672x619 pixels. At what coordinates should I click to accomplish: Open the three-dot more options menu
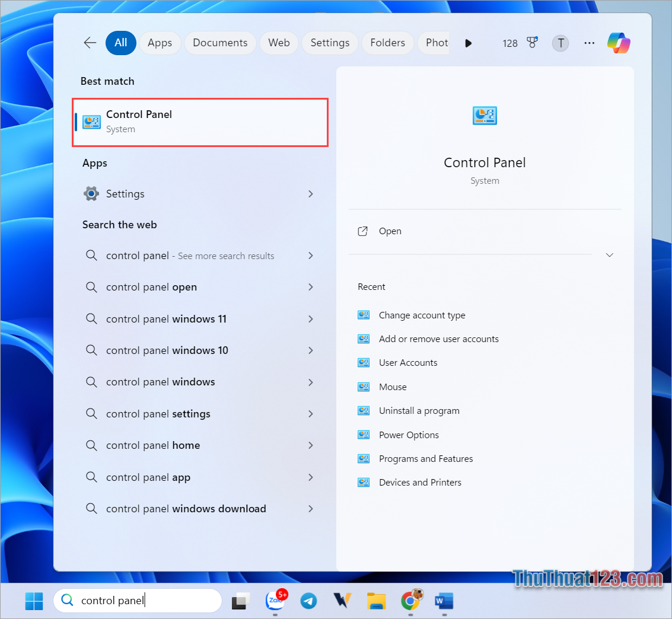[x=590, y=43]
